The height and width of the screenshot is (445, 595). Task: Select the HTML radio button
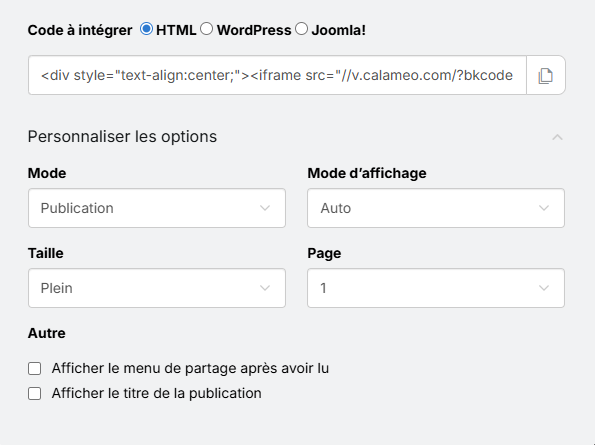pos(146,29)
